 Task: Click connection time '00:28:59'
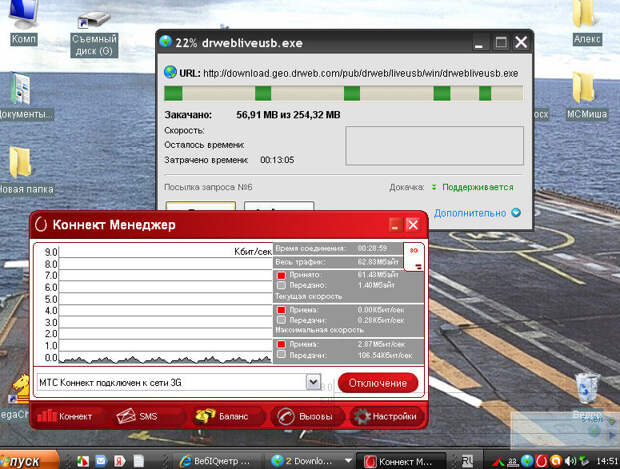tap(372, 248)
